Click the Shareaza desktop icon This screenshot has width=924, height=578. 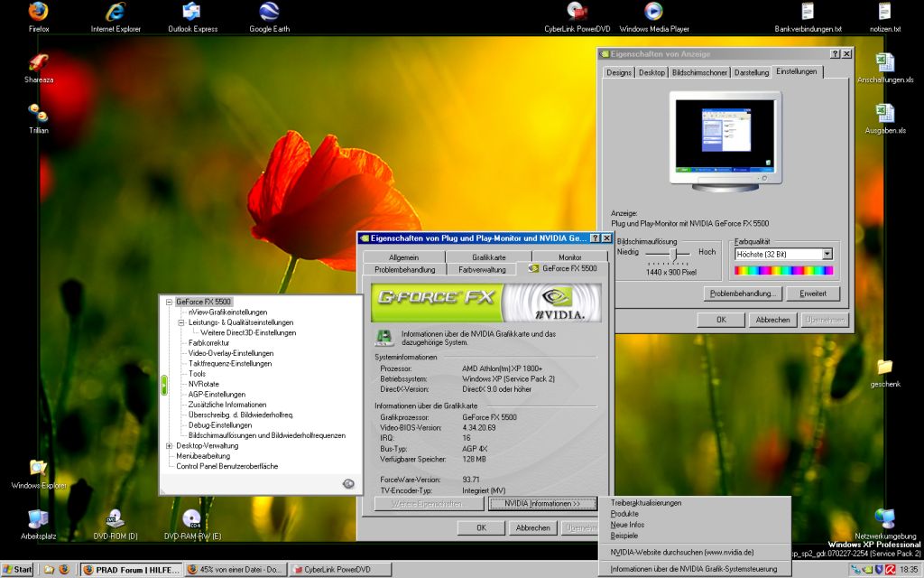(38, 63)
